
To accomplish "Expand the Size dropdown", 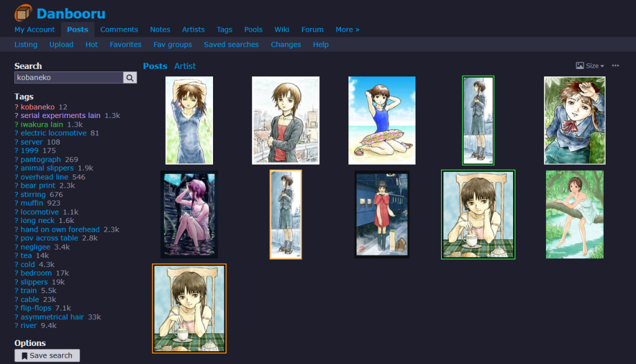I will pos(590,66).
